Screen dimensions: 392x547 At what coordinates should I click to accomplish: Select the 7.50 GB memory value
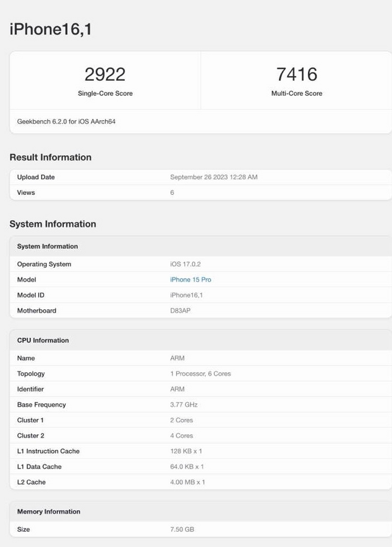tap(182, 529)
